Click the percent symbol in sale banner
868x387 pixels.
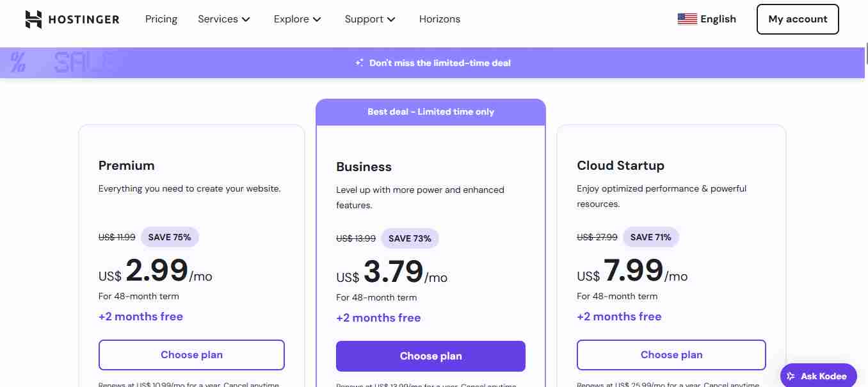(18, 63)
